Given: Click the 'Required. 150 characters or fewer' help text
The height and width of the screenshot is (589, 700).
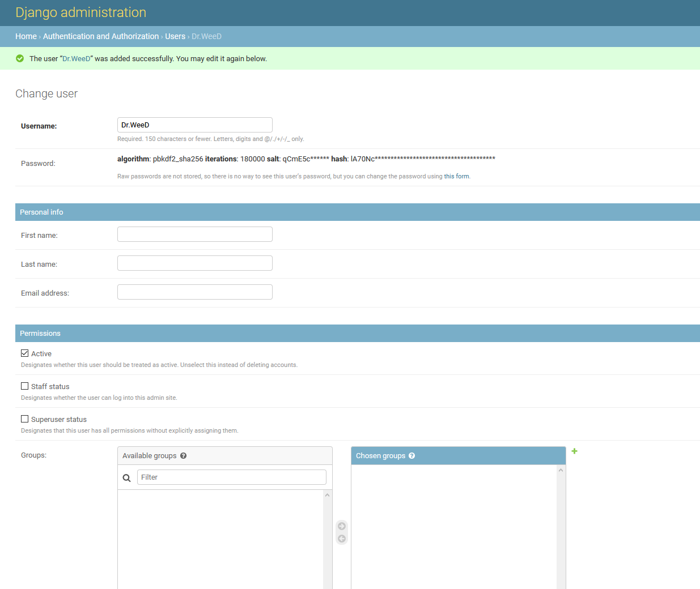Looking at the screenshot, I should click(211, 139).
